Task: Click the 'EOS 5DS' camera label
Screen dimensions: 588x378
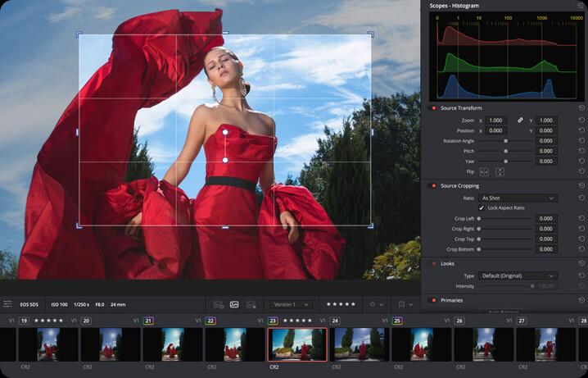Action: click(29, 304)
